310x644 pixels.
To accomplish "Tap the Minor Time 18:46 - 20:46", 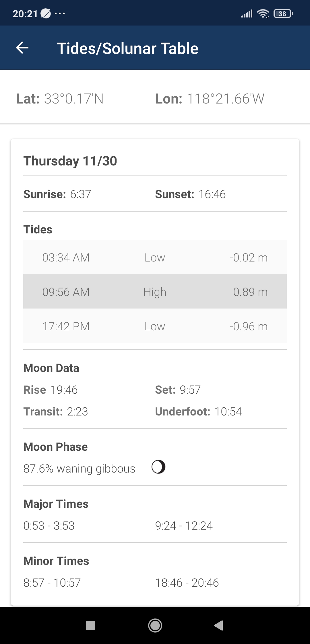I will point(187,583).
